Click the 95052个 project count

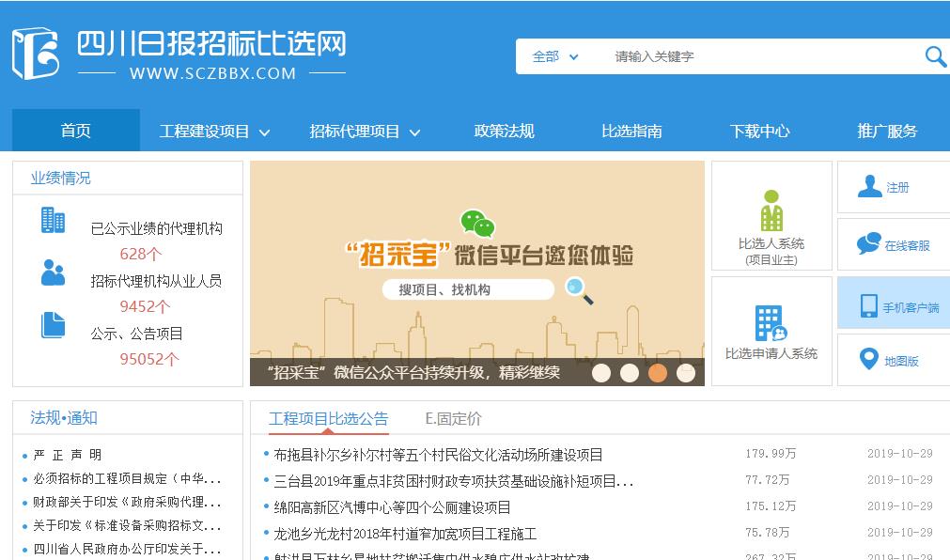(149, 359)
